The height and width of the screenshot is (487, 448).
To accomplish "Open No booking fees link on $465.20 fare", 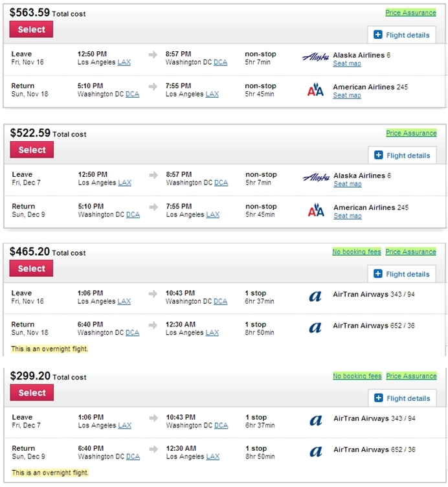I will [x=357, y=251].
